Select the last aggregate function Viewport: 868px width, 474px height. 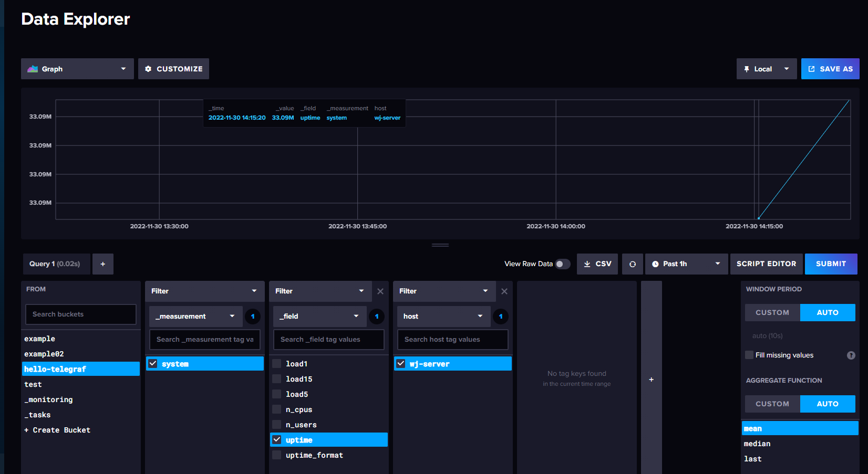800,459
